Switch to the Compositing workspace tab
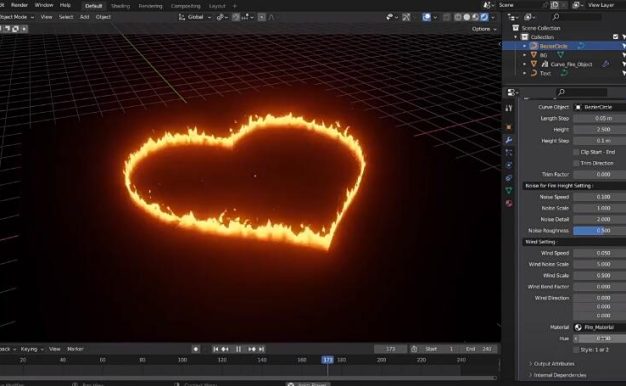The height and width of the screenshot is (386, 626). (186, 6)
